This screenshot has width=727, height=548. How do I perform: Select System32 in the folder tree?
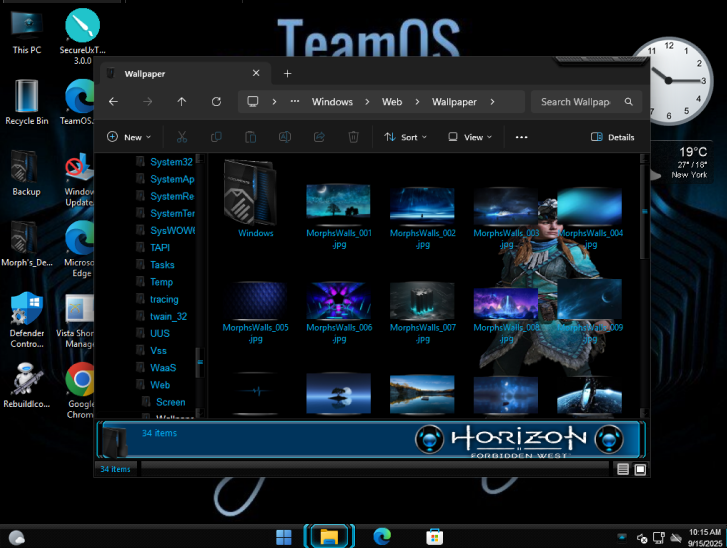pos(171,162)
